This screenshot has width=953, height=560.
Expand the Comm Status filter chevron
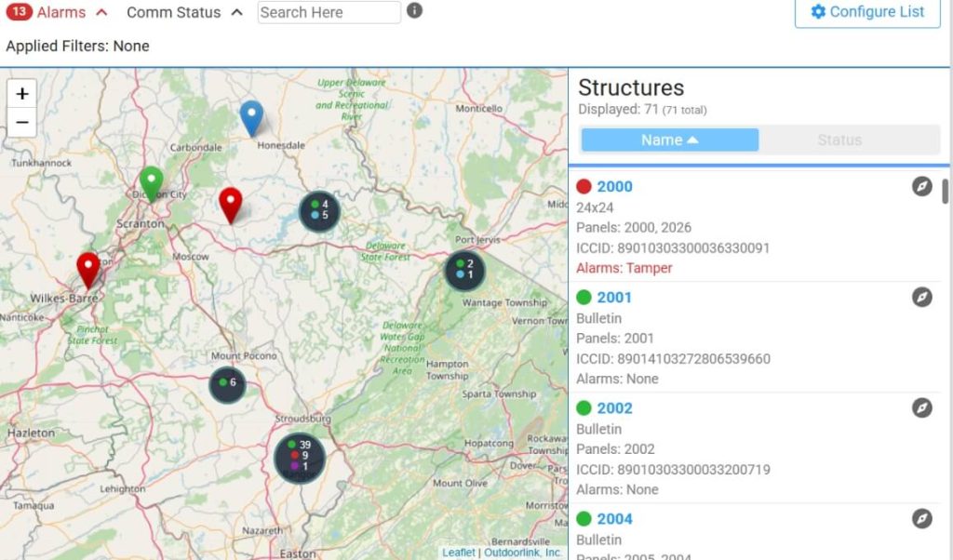click(x=237, y=12)
